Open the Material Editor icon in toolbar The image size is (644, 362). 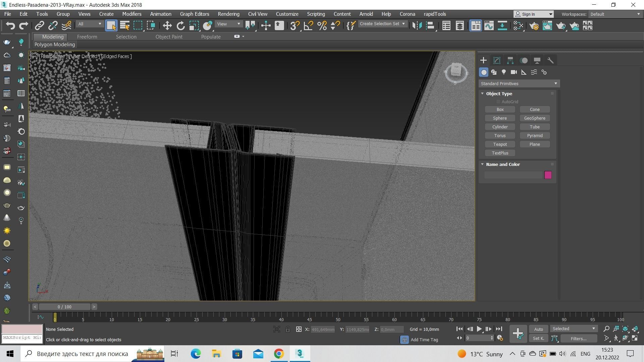pos(518,26)
